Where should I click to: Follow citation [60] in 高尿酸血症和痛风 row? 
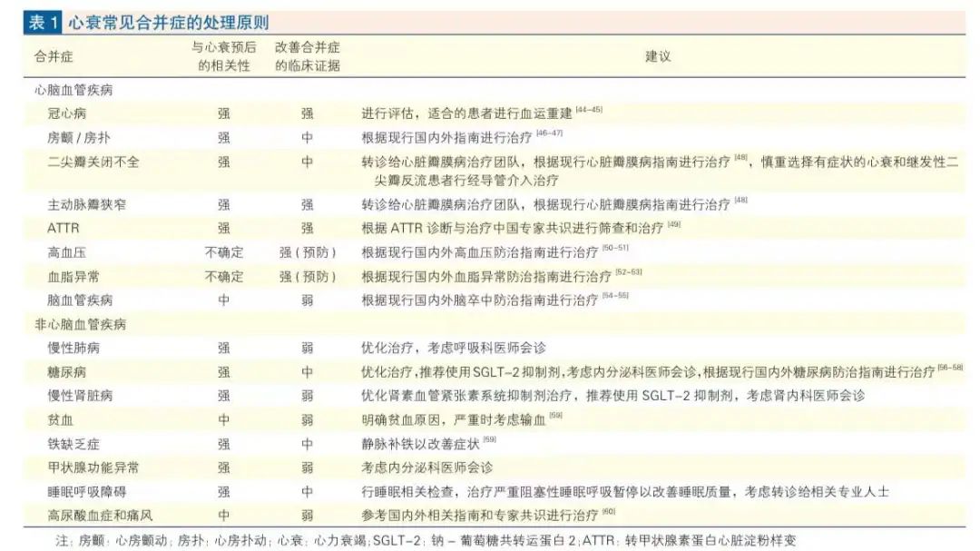coord(608,513)
